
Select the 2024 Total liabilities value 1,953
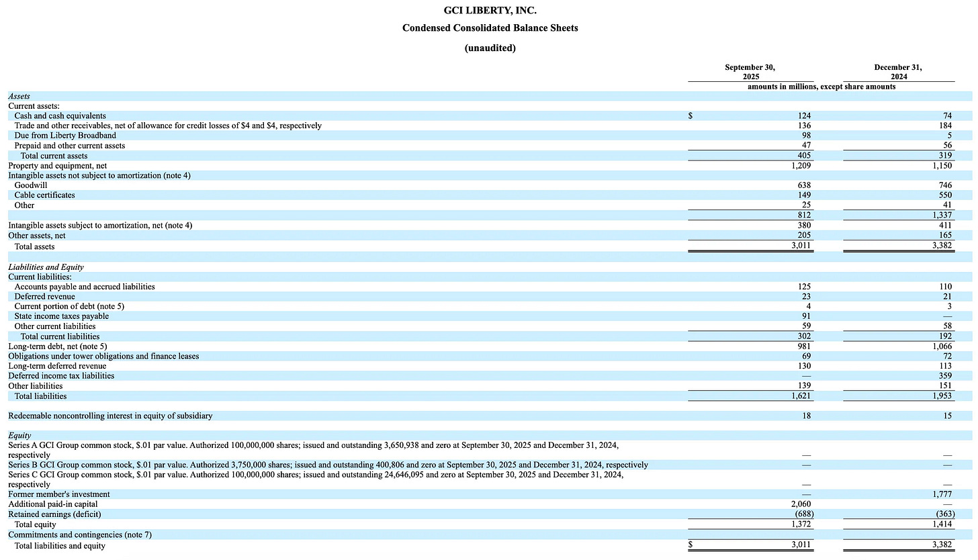pyautogui.click(x=942, y=396)
